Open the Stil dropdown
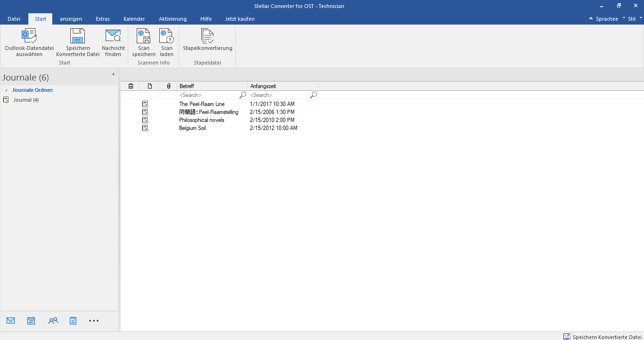Viewport: 644px width, 340px height. (x=632, y=19)
